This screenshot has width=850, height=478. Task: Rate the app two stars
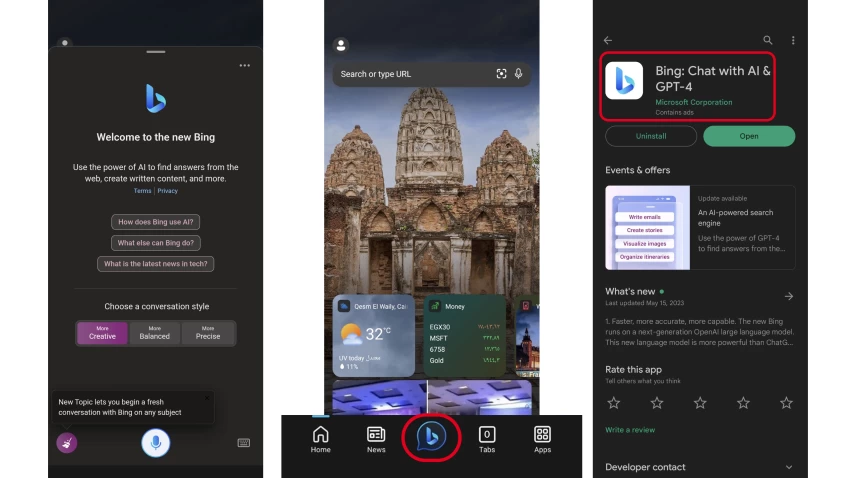tap(656, 403)
